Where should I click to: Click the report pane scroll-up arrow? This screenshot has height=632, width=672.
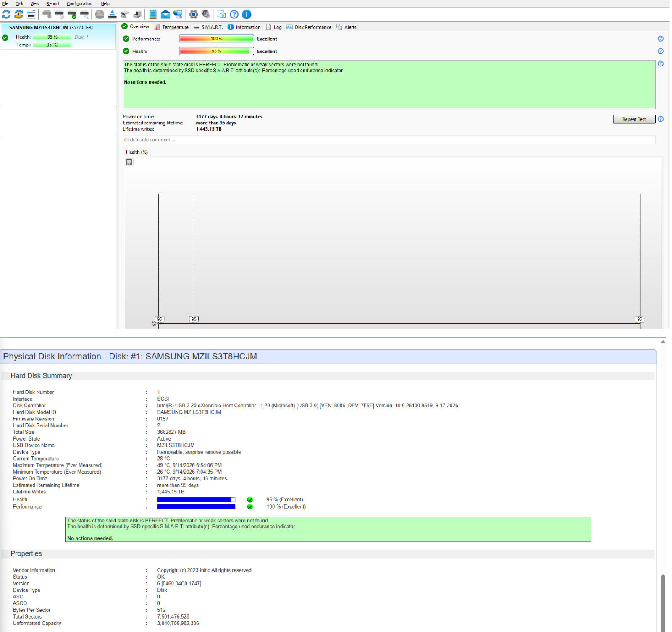[663, 341]
